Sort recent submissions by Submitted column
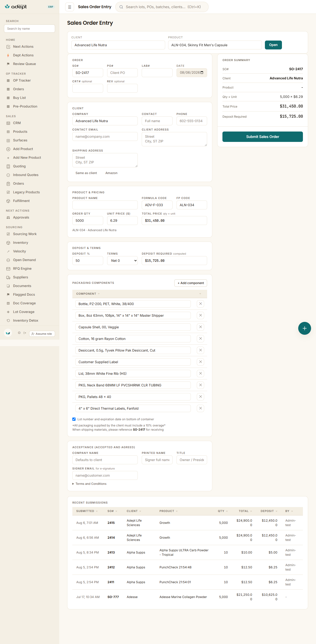 87,511
